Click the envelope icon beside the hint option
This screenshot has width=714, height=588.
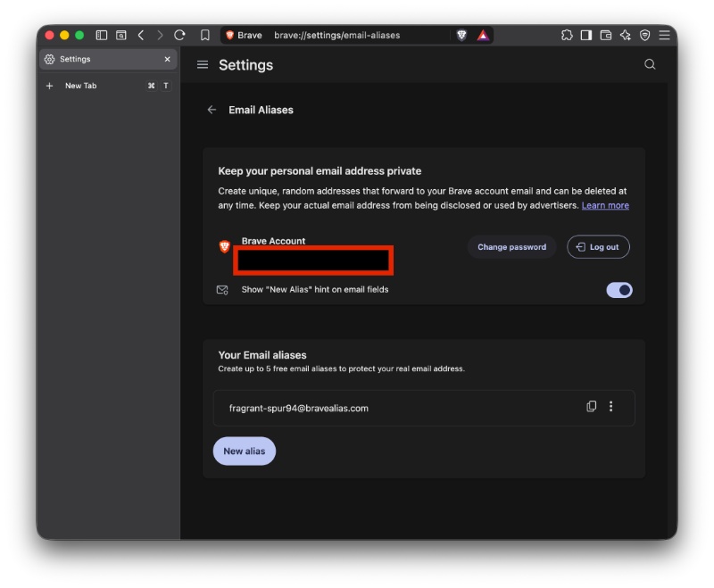coord(222,290)
